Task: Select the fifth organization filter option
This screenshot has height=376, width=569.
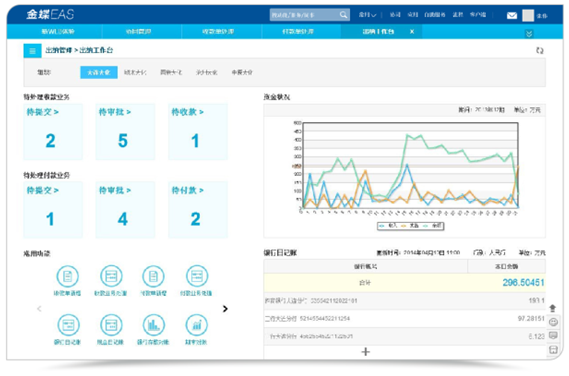Action: (x=242, y=73)
